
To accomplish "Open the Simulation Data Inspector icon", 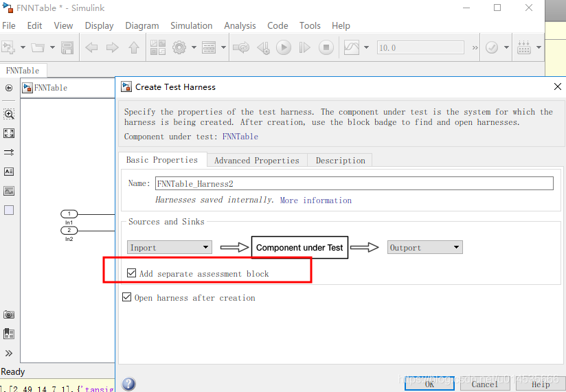I will tap(352, 47).
